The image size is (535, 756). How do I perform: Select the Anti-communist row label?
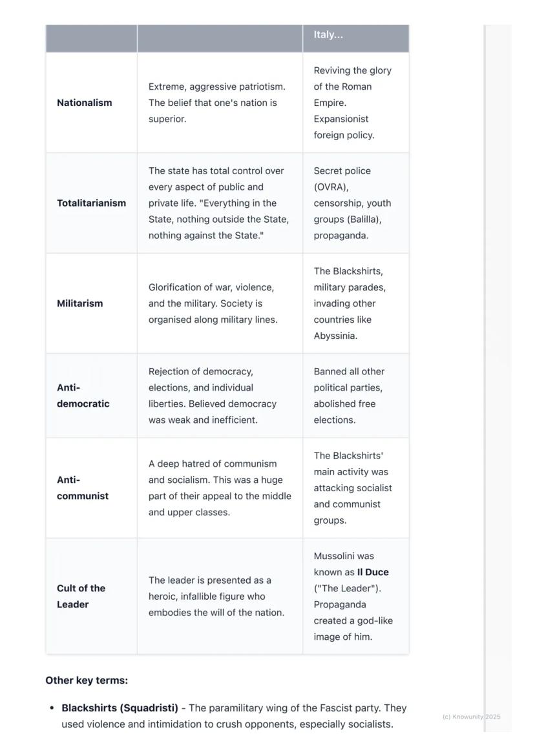point(83,488)
